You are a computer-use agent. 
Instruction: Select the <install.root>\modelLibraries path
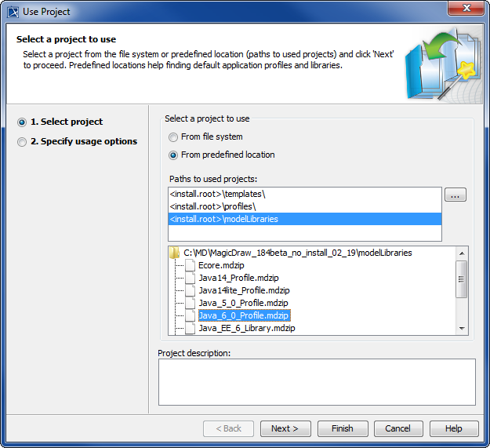pyautogui.click(x=305, y=219)
